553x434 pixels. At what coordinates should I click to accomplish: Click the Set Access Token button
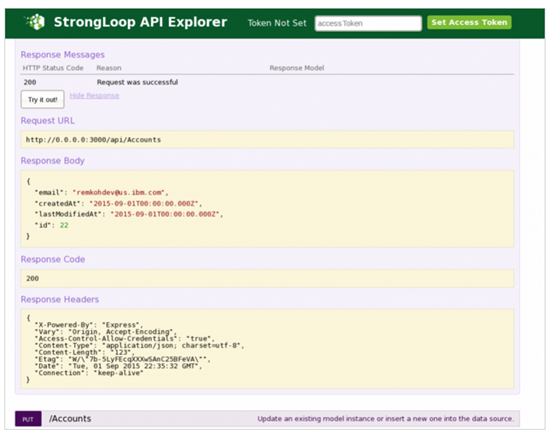pyautogui.click(x=469, y=23)
